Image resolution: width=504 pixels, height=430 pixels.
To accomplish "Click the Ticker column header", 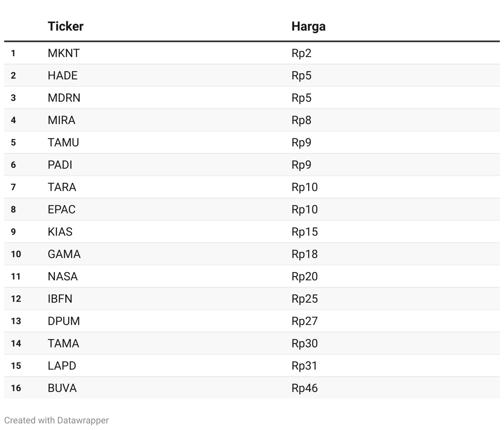I will (65, 26).
